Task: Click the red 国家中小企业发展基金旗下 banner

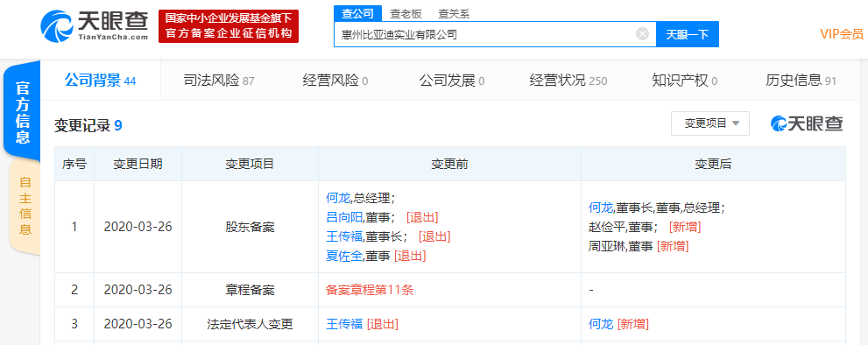Action: tap(229, 26)
